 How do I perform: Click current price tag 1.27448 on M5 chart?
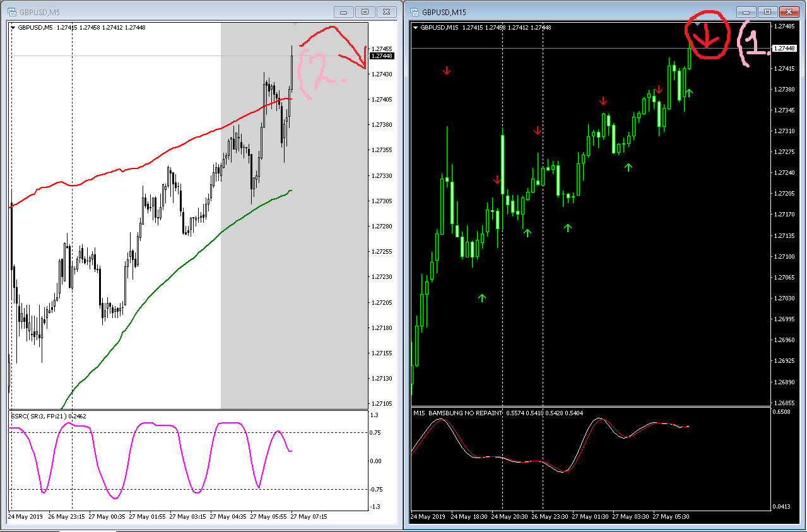382,56
